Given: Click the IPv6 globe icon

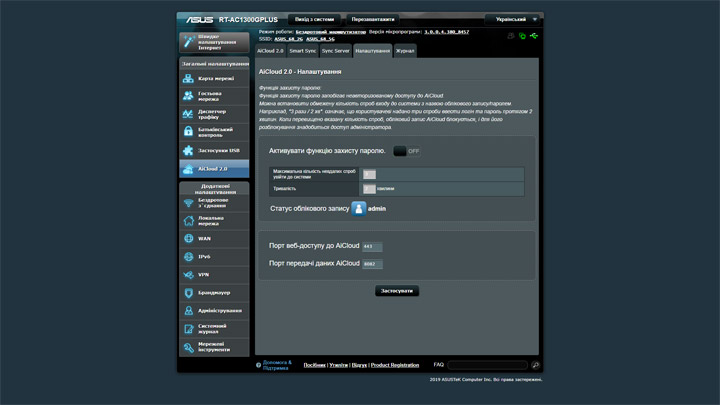Looking at the screenshot, I should 188,257.
